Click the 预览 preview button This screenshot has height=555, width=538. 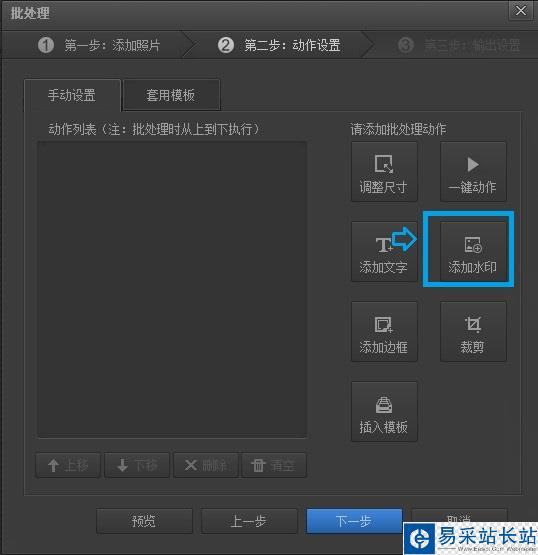[144, 521]
